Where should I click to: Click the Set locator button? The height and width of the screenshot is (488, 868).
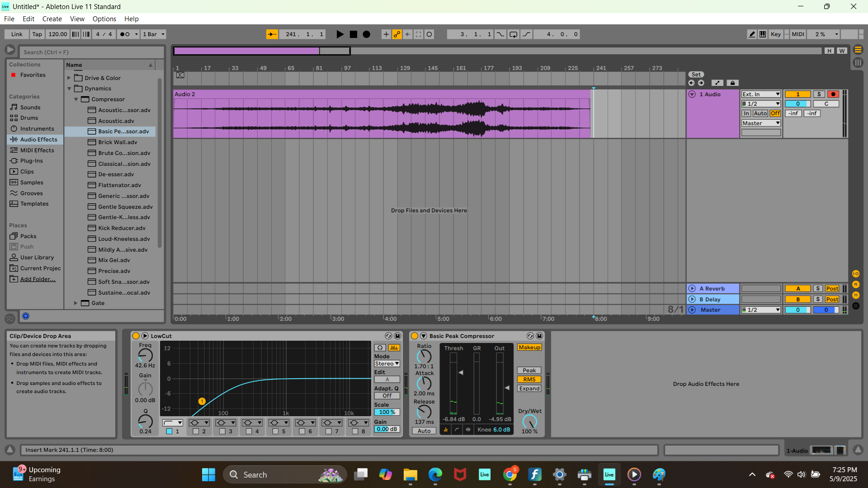pyautogui.click(x=696, y=75)
